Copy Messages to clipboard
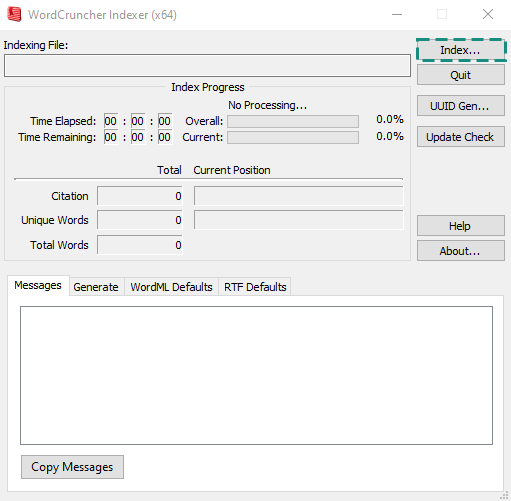Image resolution: width=511 pixels, height=501 pixels. (x=72, y=467)
